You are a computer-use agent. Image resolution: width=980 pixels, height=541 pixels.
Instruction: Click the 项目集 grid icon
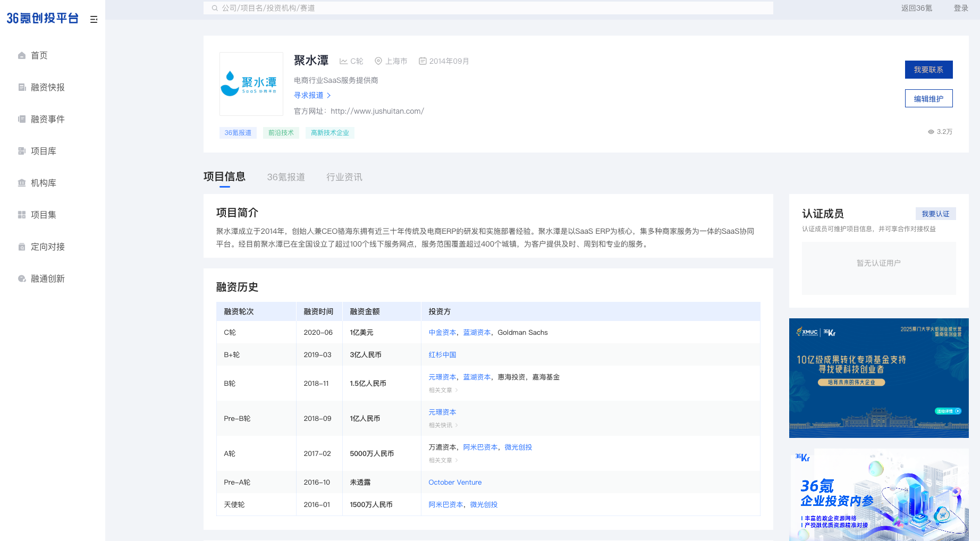coord(22,215)
